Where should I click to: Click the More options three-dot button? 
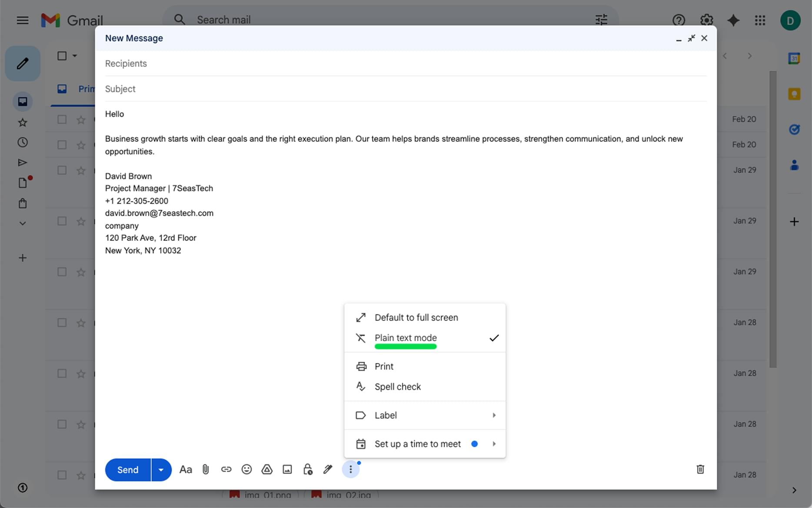(x=351, y=470)
